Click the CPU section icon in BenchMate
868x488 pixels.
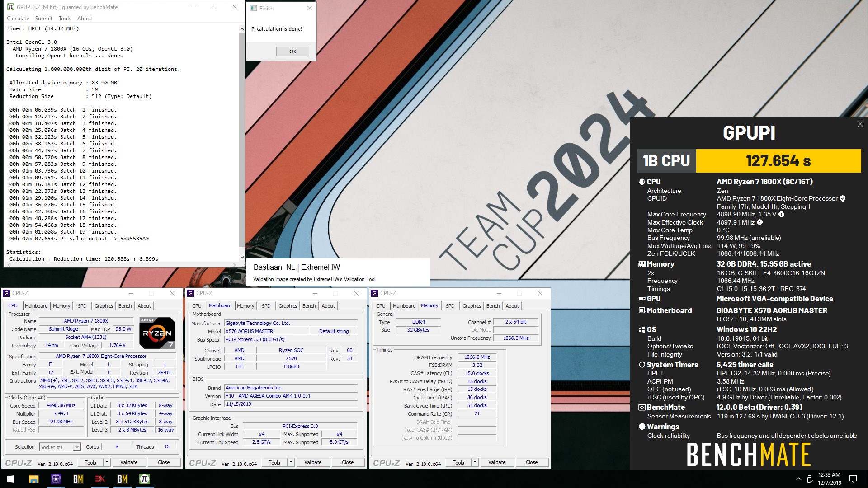642,182
